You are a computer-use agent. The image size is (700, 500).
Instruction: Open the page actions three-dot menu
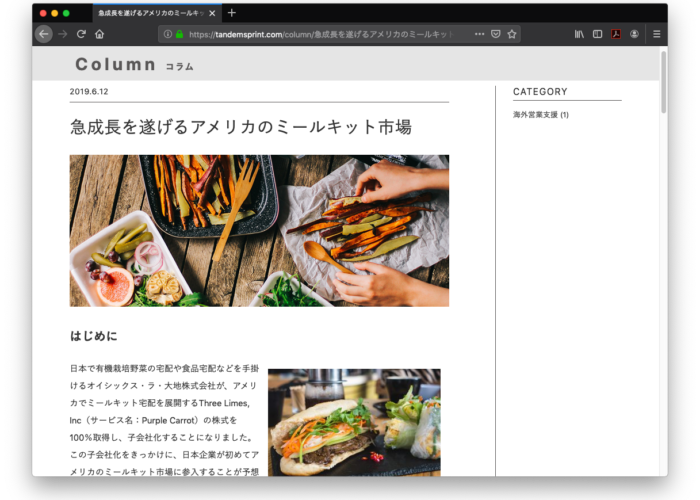coord(479,34)
